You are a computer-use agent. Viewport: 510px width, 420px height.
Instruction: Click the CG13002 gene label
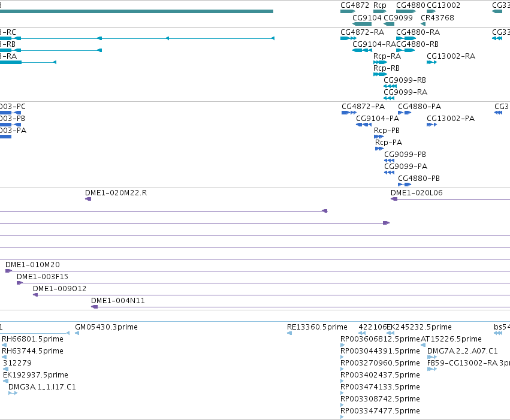point(443,5)
